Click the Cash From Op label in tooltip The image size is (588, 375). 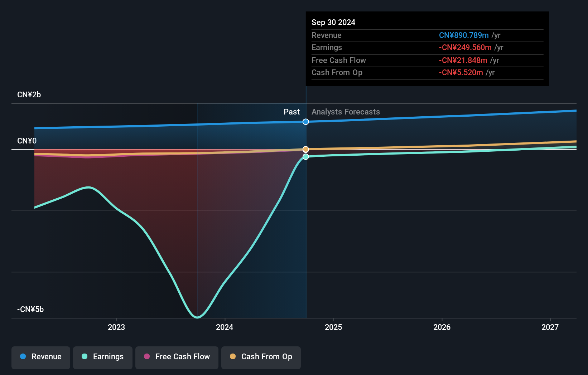[x=337, y=72]
